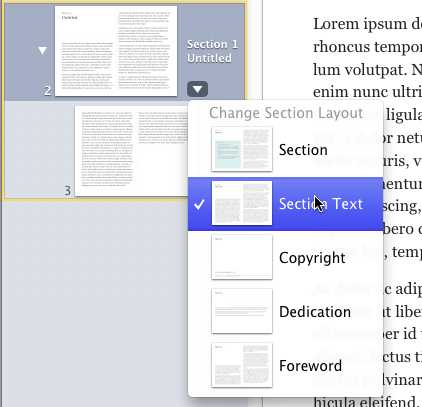422x407 pixels.
Task: Select page 2 thumbnail in sidebar
Action: (x=116, y=51)
